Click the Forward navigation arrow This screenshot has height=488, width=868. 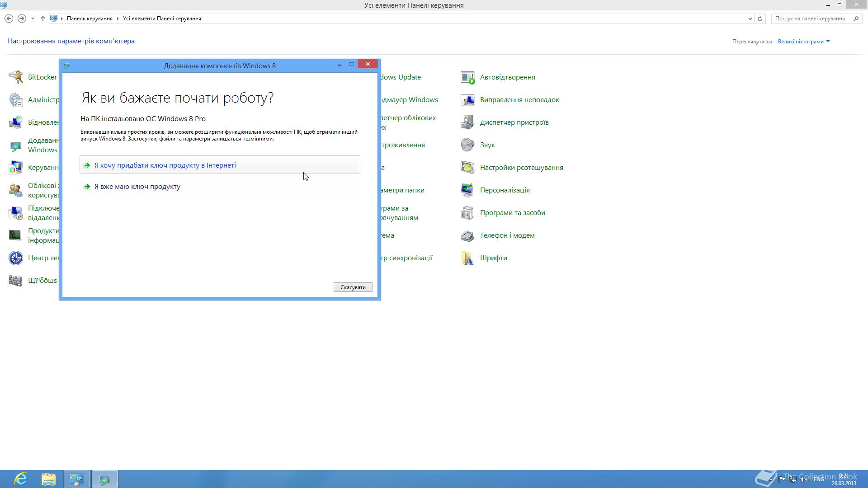[21, 19]
